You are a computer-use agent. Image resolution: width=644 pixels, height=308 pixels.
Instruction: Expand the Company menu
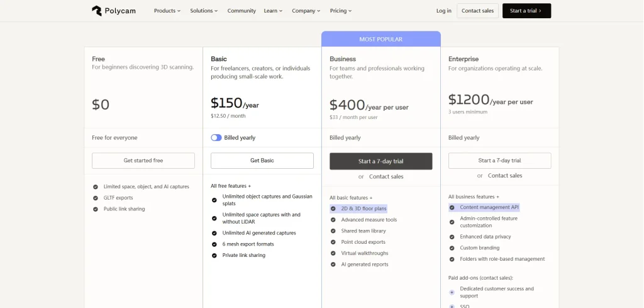tap(306, 11)
